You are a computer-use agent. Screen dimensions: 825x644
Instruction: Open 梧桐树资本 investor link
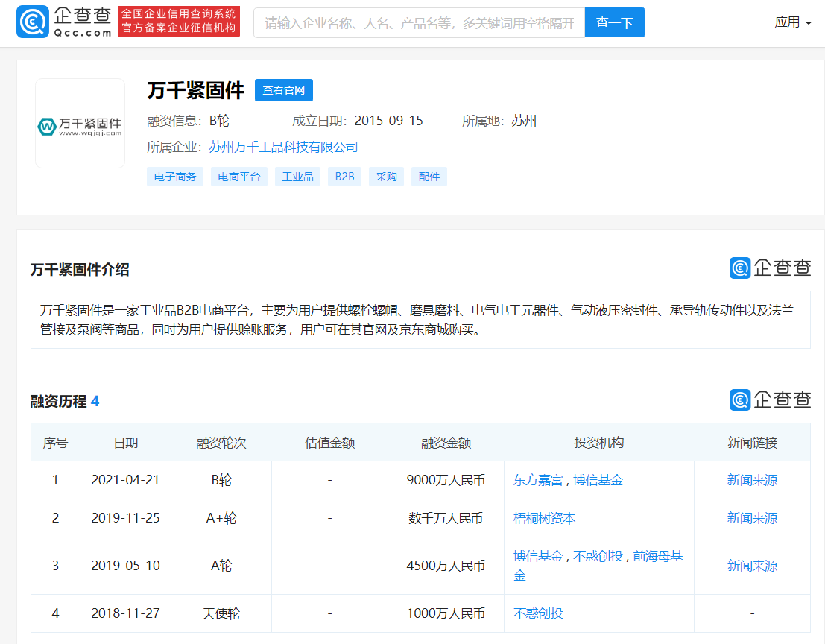(x=544, y=518)
